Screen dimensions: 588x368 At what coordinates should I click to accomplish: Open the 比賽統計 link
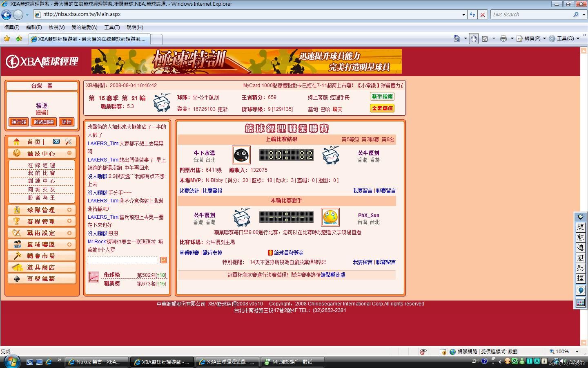point(189,191)
